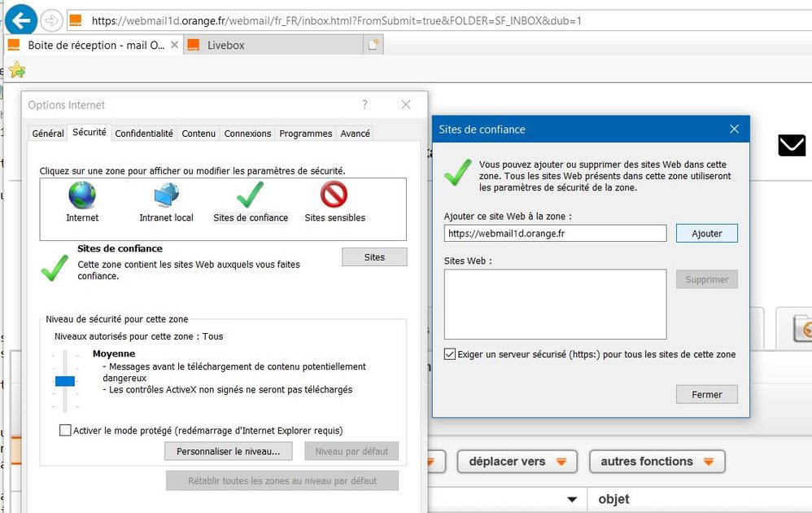Click the favorites star icon
812x513 pixels.
point(16,70)
